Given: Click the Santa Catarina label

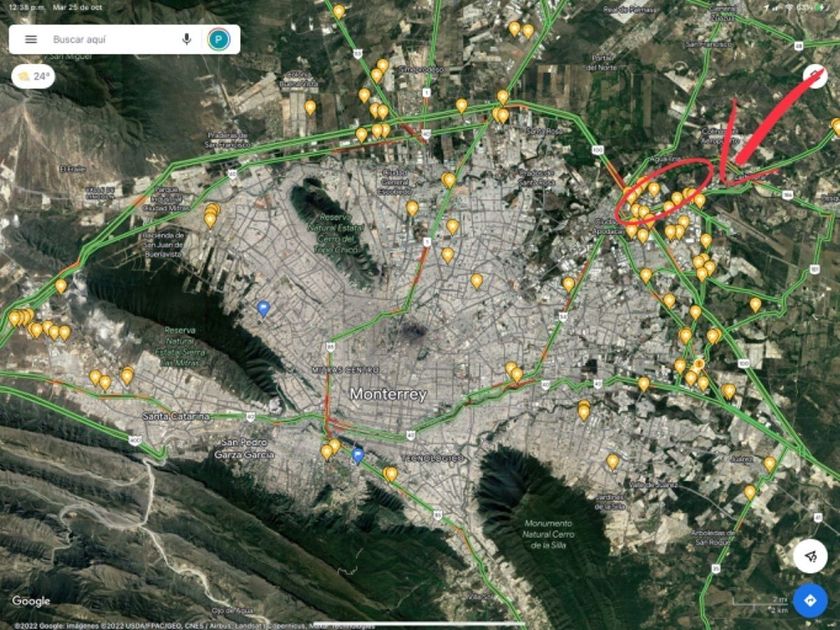Looking at the screenshot, I should (176, 416).
